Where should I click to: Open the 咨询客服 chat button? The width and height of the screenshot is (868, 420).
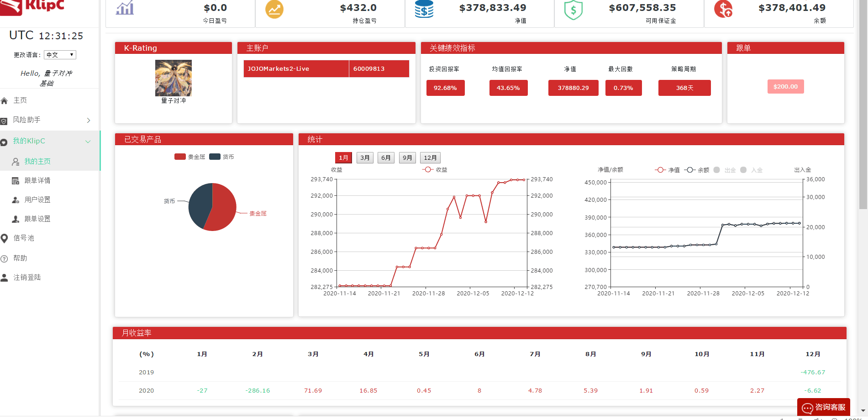click(824, 407)
